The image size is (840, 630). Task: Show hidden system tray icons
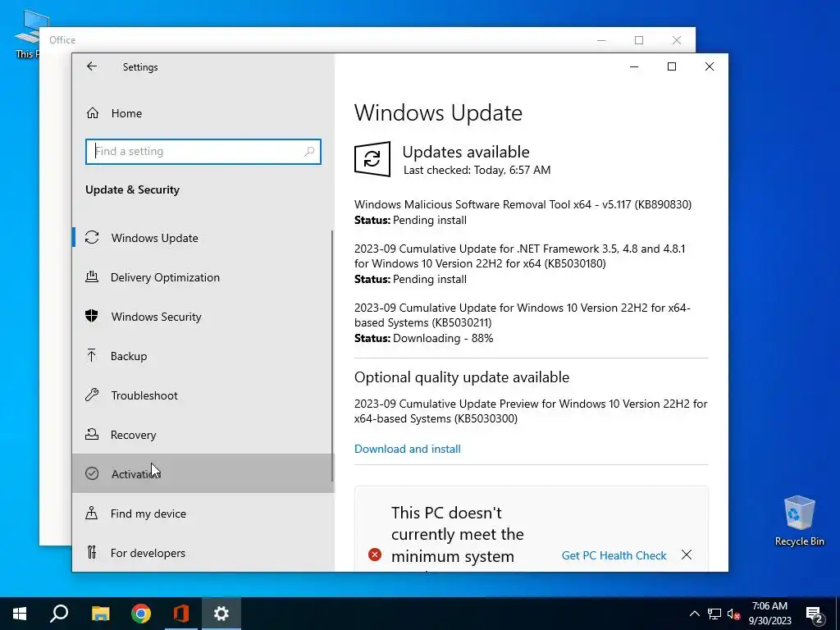(694, 614)
